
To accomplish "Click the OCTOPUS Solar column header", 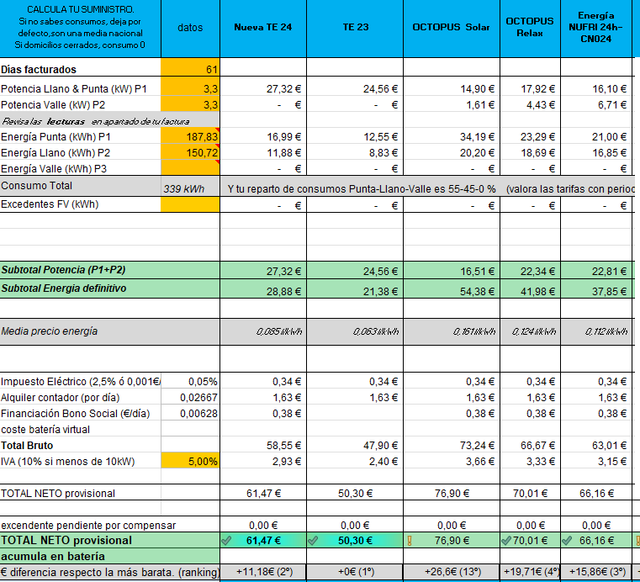I will tap(451, 27).
